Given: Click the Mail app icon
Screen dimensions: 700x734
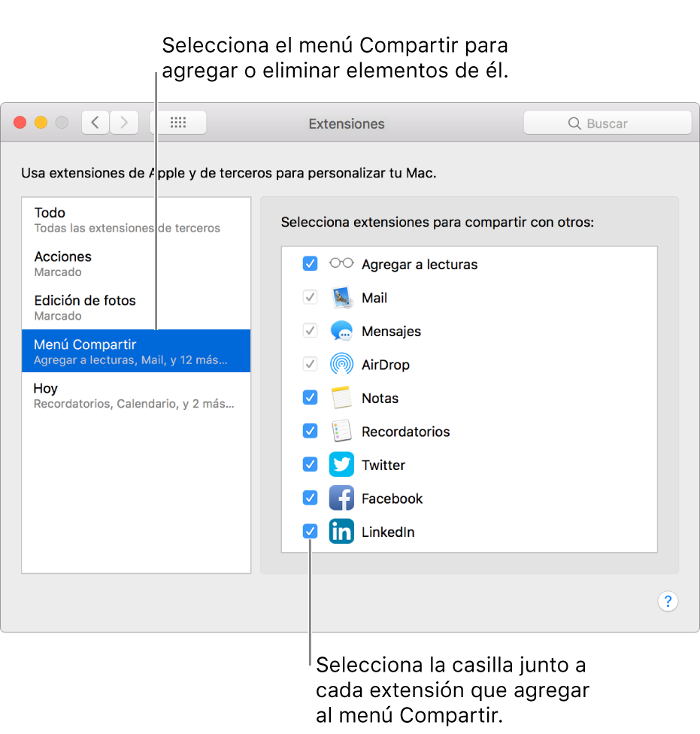Looking at the screenshot, I should 341,297.
